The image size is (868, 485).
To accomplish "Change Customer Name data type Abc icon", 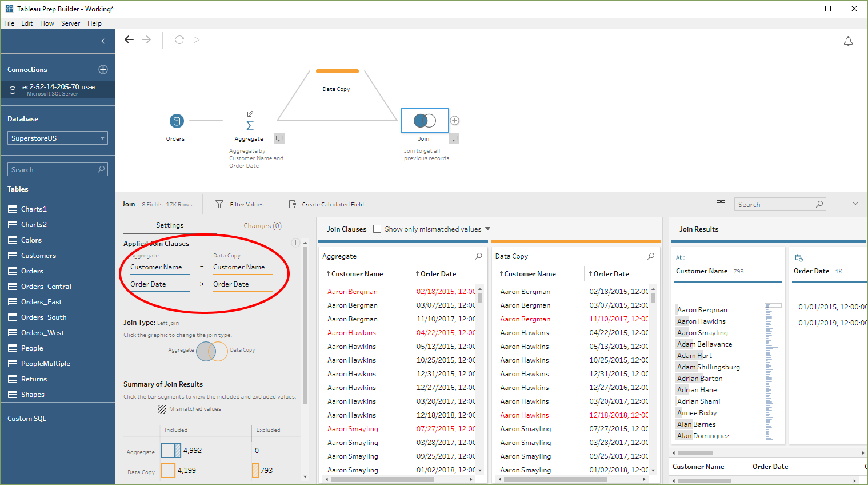I will [681, 257].
